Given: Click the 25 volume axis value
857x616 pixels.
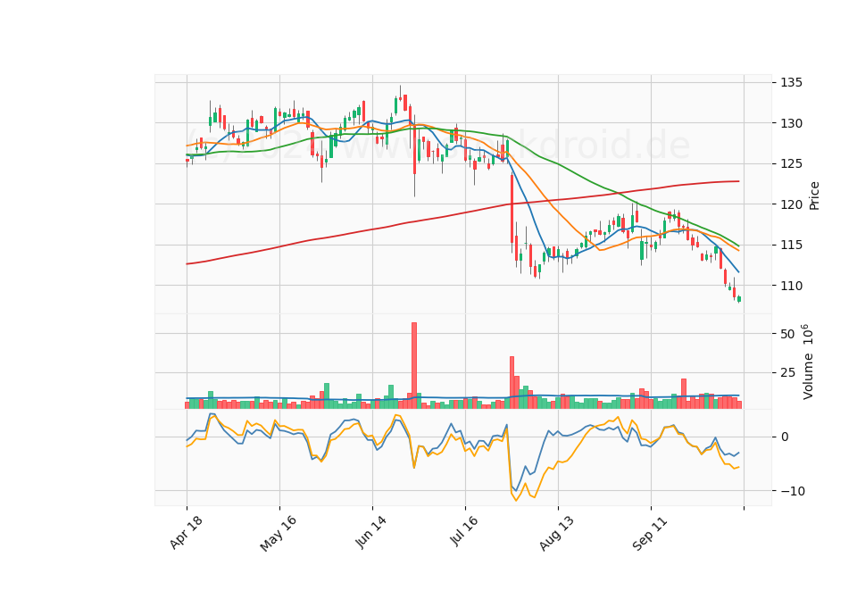Looking at the screenshot, I should pyautogui.click(x=787, y=373).
